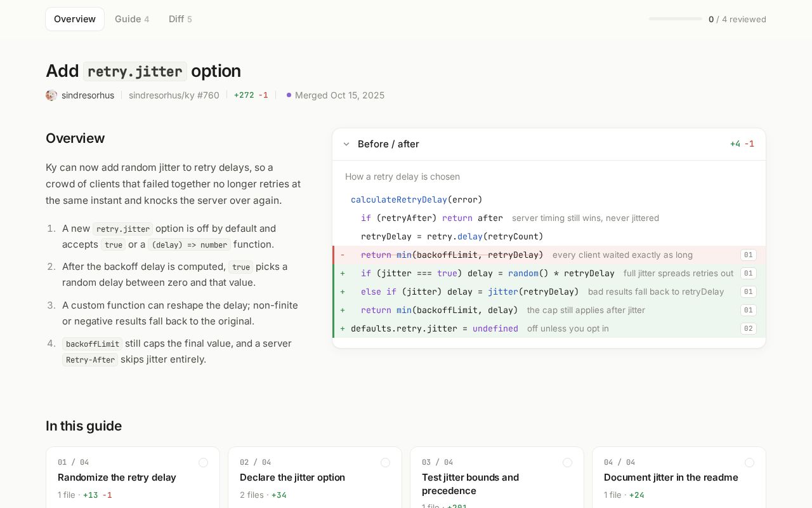Viewport: 812px width, 508px height.
Task: Switch to the Guide tab
Action: click(x=132, y=19)
